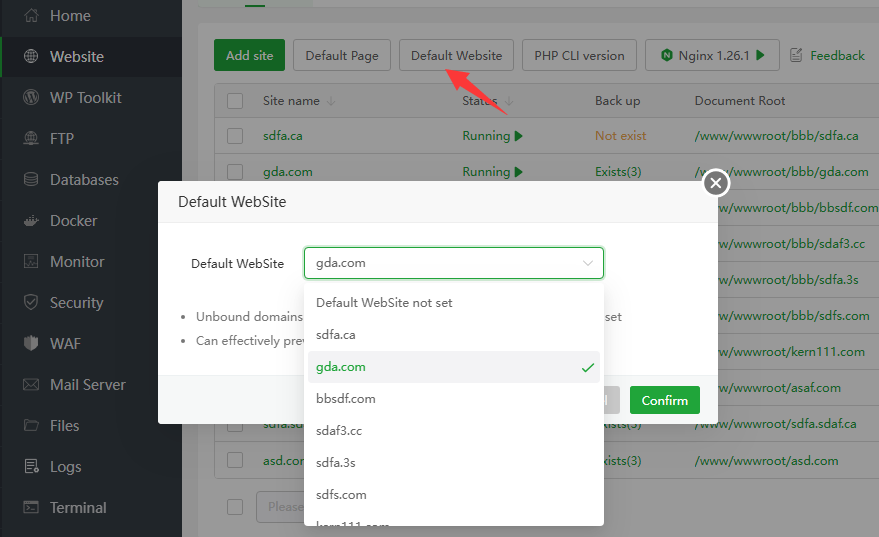Click the Databases stack icon
The width and height of the screenshot is (879, 537).
[x=31, y=179]
